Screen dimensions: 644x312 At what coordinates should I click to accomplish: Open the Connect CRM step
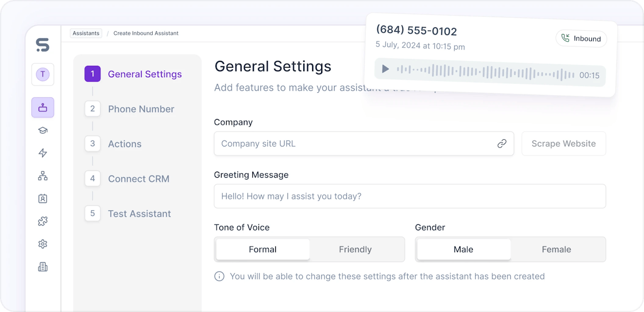[138, 179]
